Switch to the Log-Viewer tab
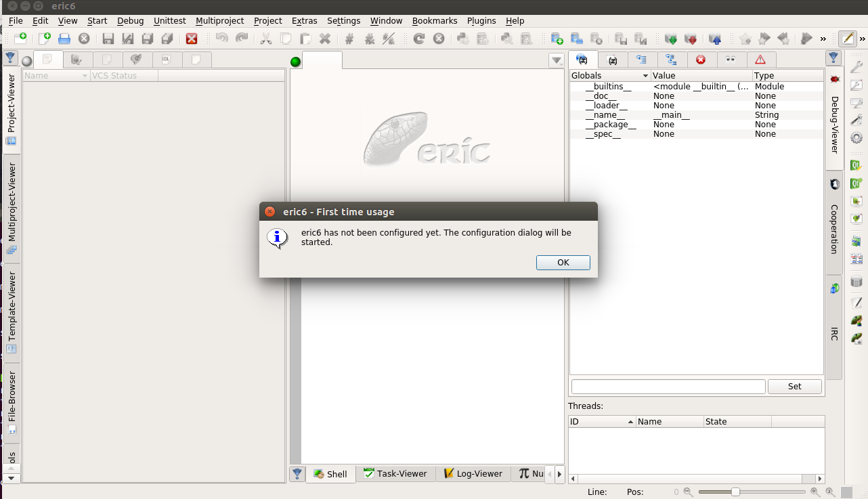The height and width of the screenshot is (499, 868). pos(473,474)
